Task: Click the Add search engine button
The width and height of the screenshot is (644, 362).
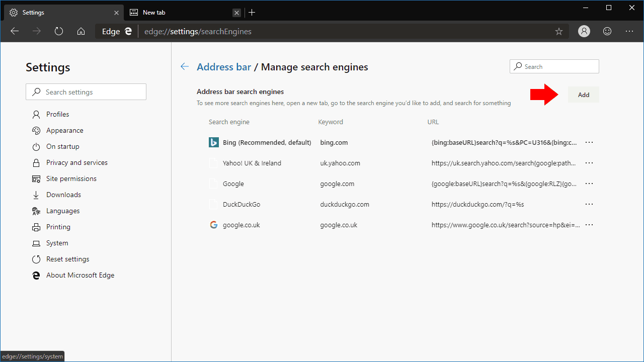Action: (584, 95)
